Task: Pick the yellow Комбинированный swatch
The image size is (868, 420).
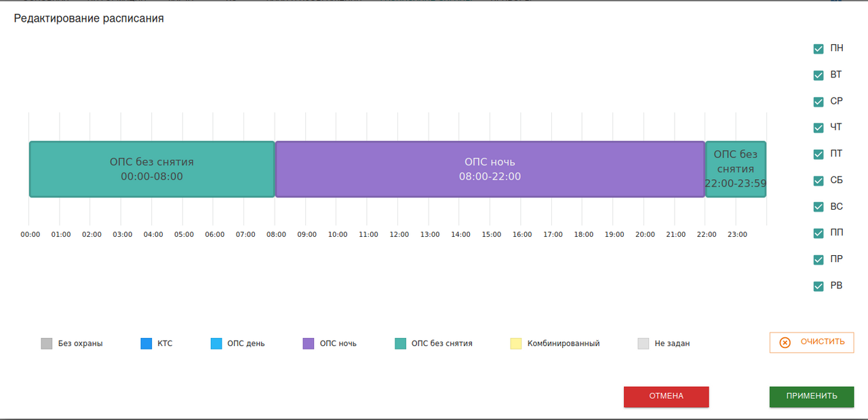Action: [516, 343]
